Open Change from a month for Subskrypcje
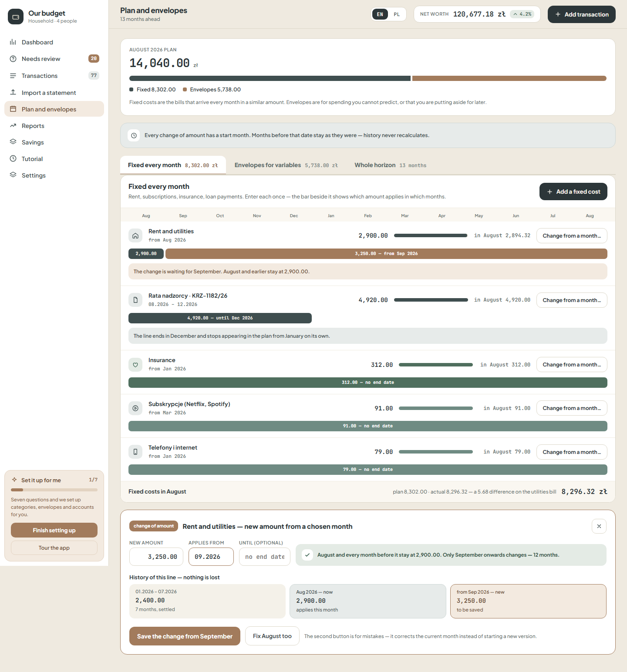 coord(572,408)
